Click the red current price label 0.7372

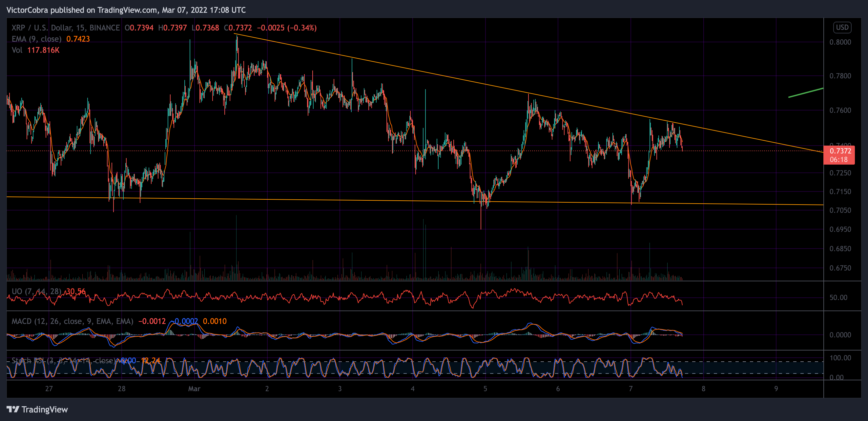(x=840, y=151)
